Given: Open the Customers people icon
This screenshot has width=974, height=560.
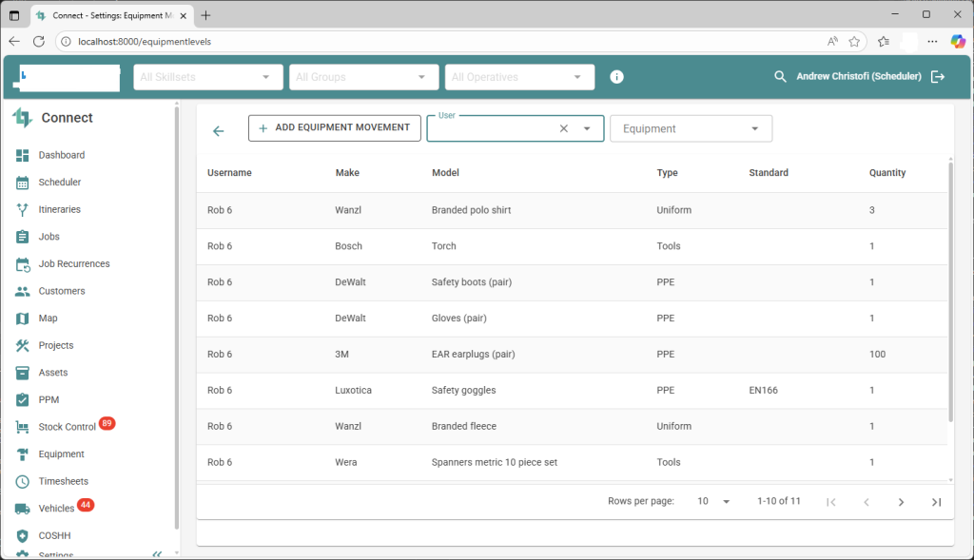Looking at the screenshot, I should [x=23, y=291].
